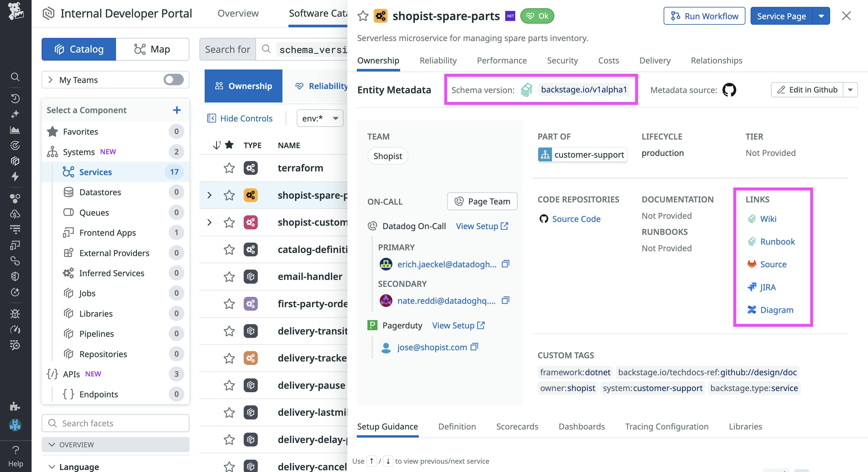
Task: Click the Datadog logo at the top left
Action: click(15, 12)
